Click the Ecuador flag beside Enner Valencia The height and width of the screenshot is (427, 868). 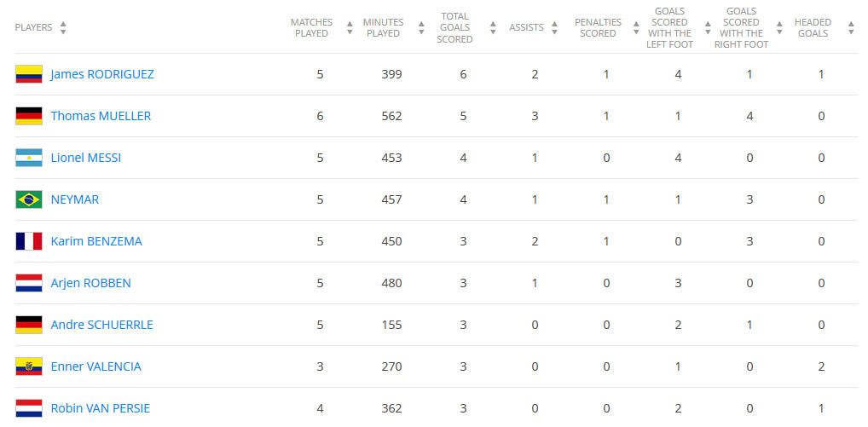pos(28,366)
